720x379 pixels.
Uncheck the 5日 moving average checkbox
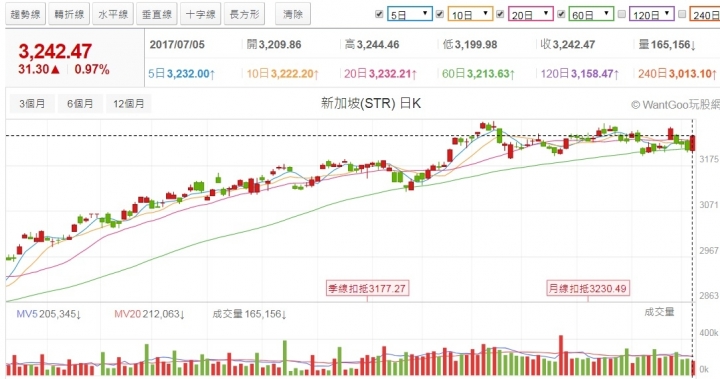tap(379, 14)
